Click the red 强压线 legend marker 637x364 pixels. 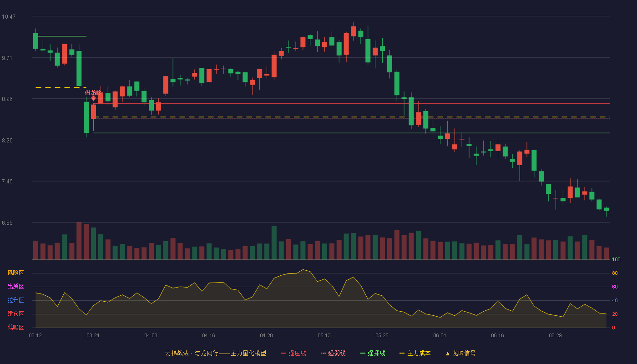pos(284,354)
